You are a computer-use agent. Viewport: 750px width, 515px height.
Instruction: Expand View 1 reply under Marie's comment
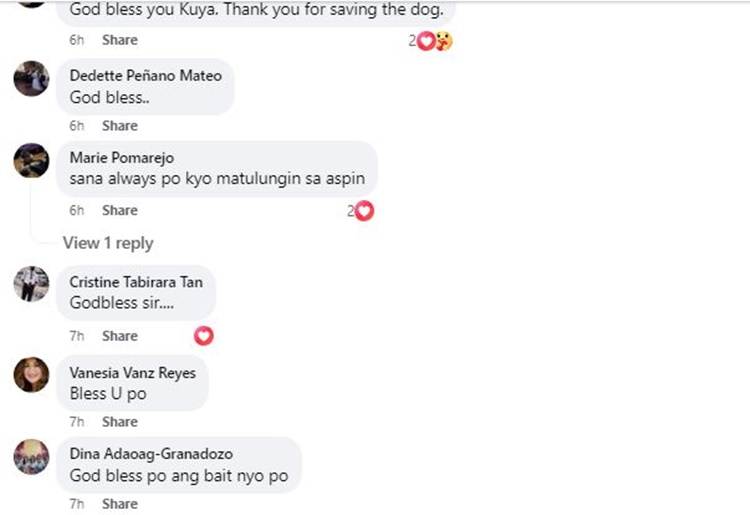tap(108, 243)
